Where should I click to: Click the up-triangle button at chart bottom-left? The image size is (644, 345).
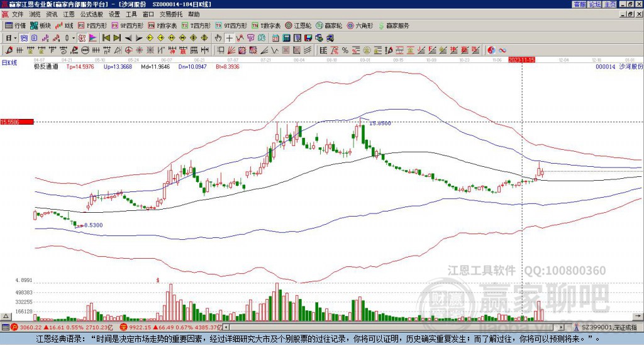click(6, 316)
